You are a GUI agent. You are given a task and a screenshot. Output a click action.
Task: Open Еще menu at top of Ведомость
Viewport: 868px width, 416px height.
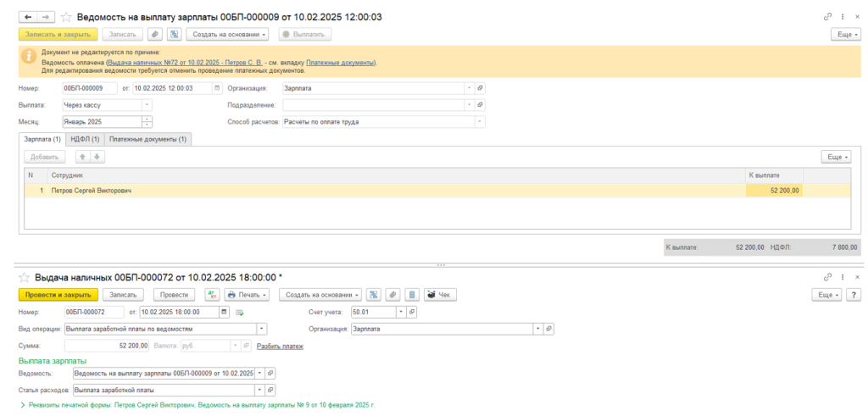(846, 34)
